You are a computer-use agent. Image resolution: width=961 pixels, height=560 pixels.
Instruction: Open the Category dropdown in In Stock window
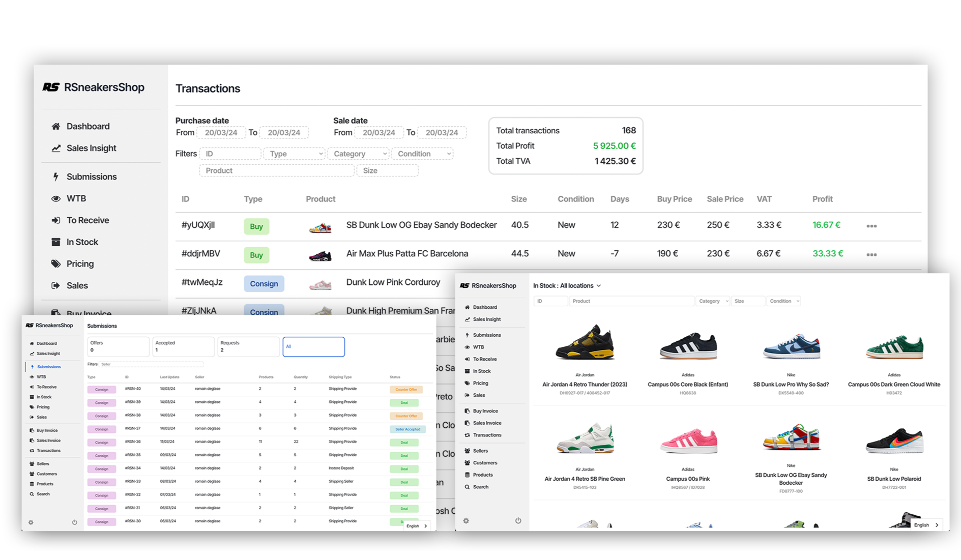713,301
